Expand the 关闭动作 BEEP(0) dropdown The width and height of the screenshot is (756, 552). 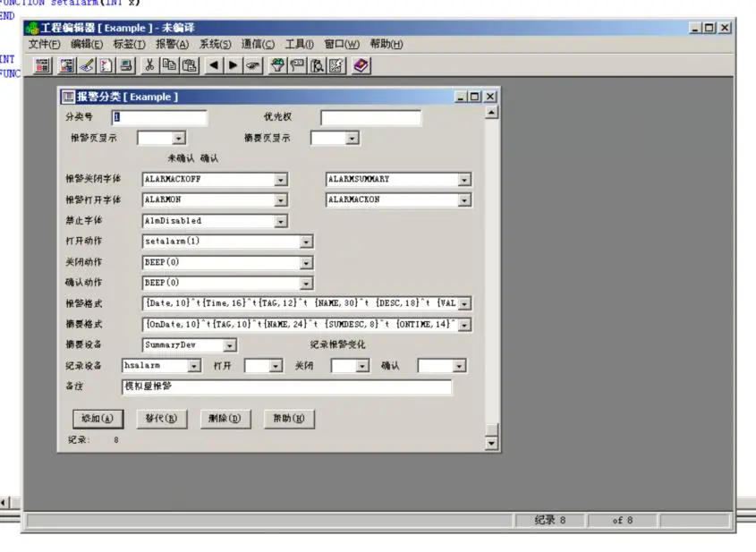click(306, 263)
